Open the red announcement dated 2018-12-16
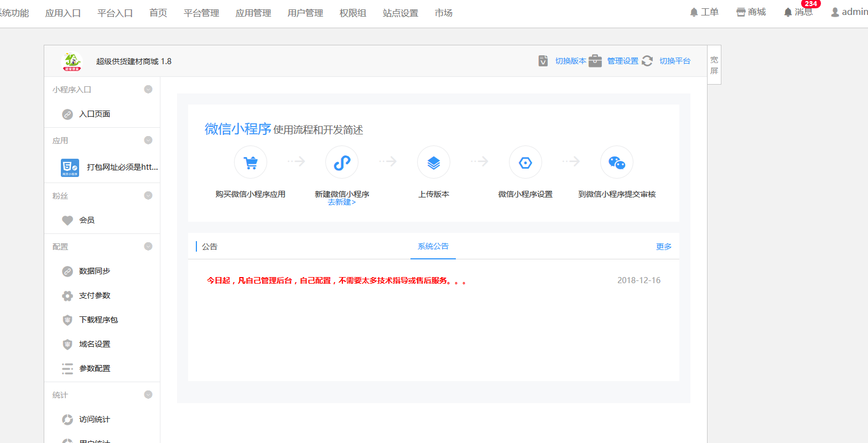 click(x=336, y=281)
